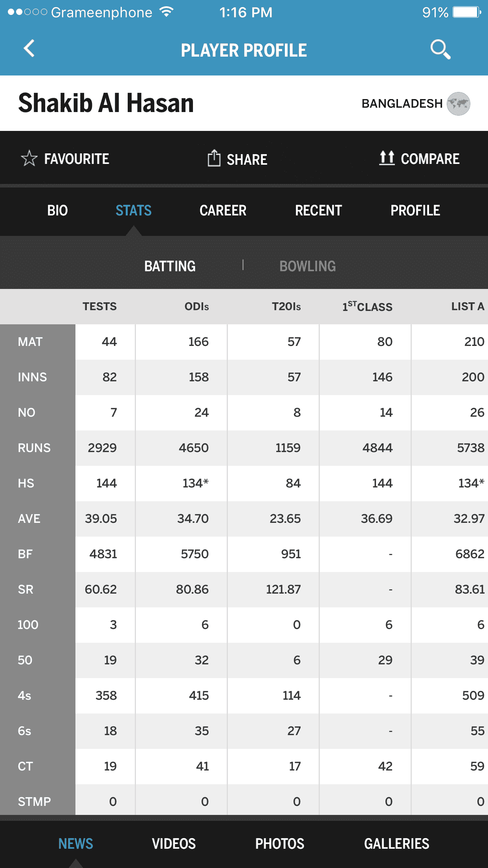The image size is (488, 868).
Task: Select the Profile tab
Action: (415, 211)
